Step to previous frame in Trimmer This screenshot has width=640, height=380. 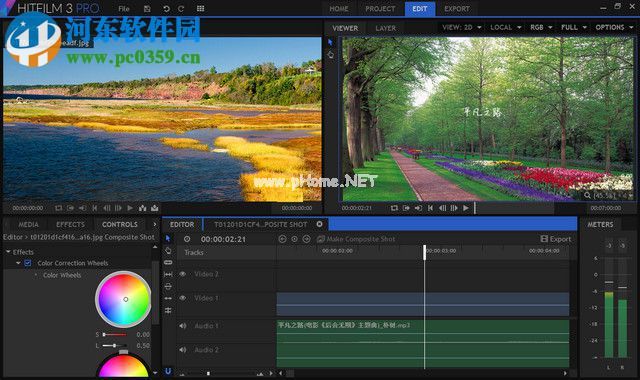tap(107, 208)
